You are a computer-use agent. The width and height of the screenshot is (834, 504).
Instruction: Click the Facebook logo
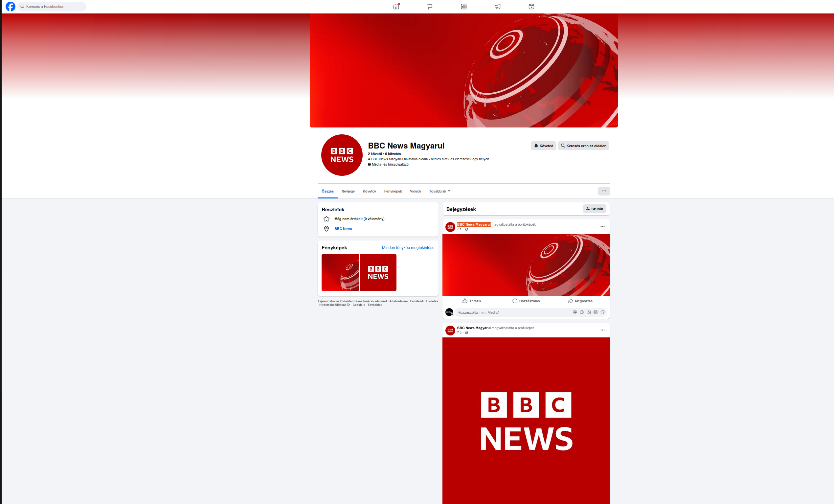[x=11, y=7]
